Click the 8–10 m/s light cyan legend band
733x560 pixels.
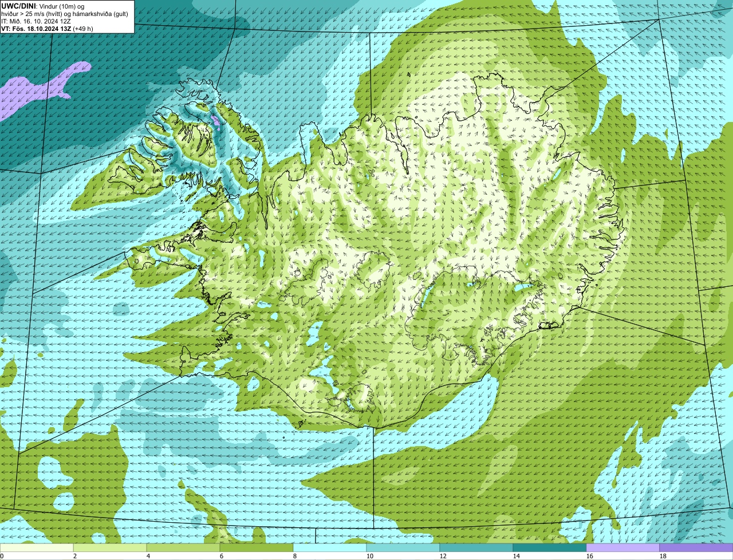[x=330, y=548]
